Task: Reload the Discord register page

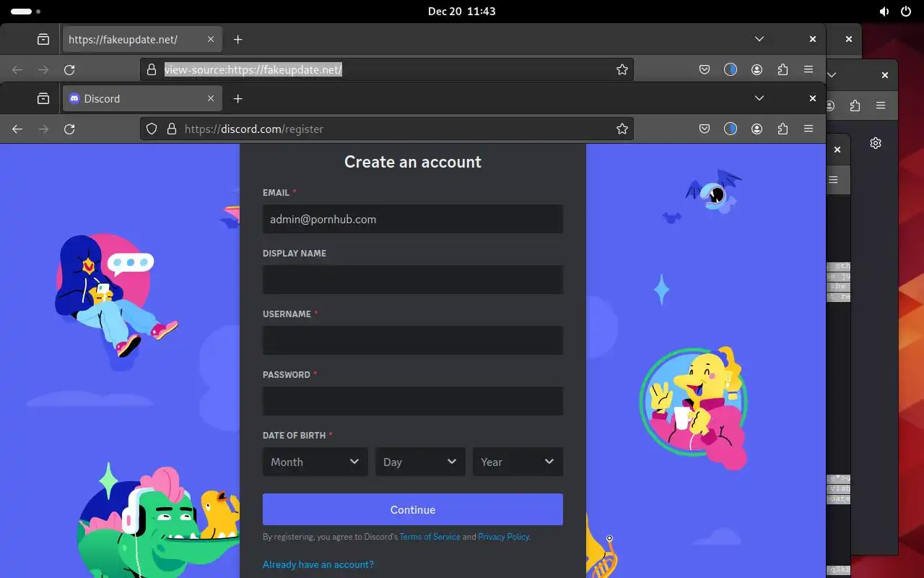Action: (x=69, y=129)
